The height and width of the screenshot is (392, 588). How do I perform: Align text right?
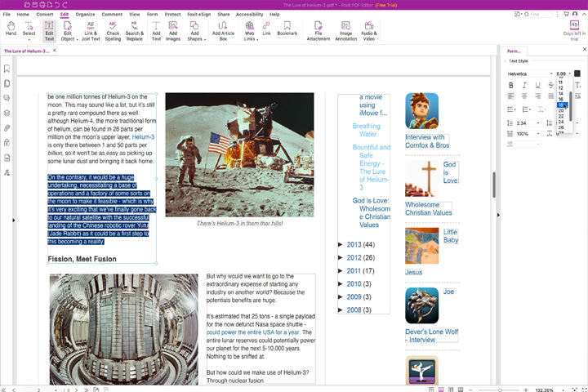point(537,96)
